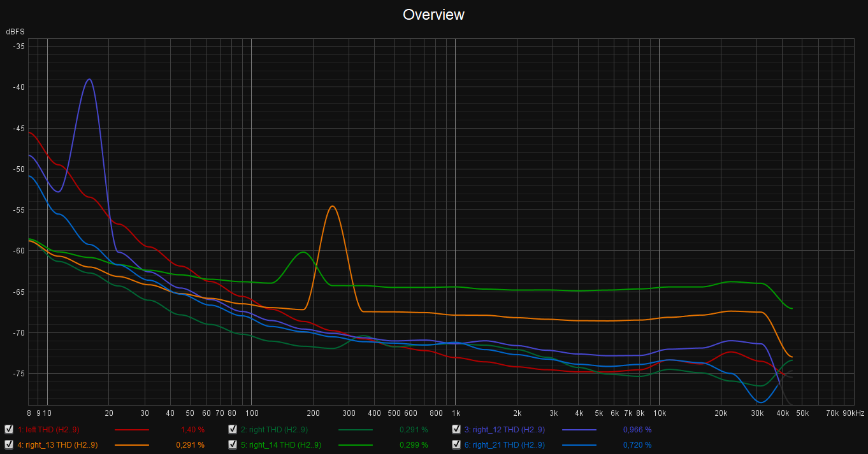This screenshot has height=454, width=868.
Task: Click the 0,299 % value for right_14
Action: click(x=414, y=445)
